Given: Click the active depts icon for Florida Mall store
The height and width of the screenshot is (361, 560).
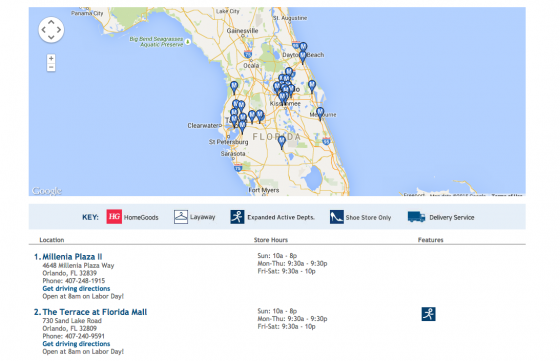Looking at the screenshot, I should [428, 314].
